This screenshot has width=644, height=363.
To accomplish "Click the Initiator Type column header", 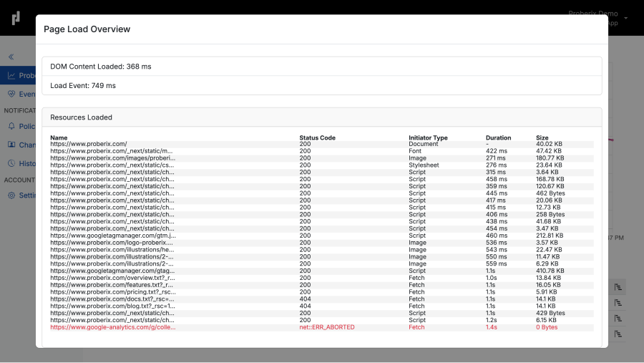I will [428, 137].
